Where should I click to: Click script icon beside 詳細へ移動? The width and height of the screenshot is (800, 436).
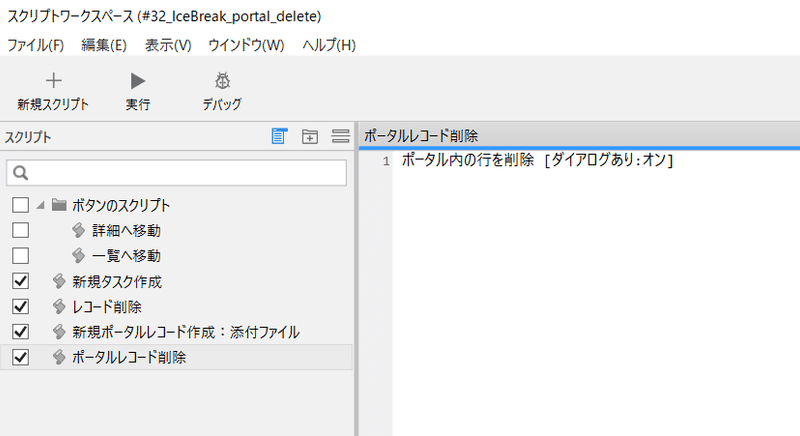78,230
